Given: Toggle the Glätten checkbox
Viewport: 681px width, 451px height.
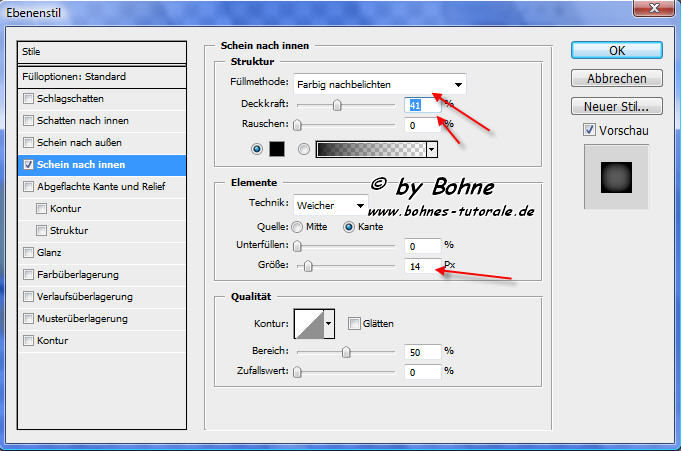Looking at the screenshot, I should [354, 323].
